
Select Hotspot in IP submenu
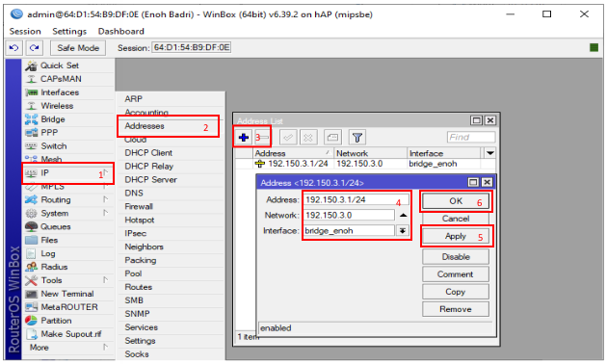171,221
